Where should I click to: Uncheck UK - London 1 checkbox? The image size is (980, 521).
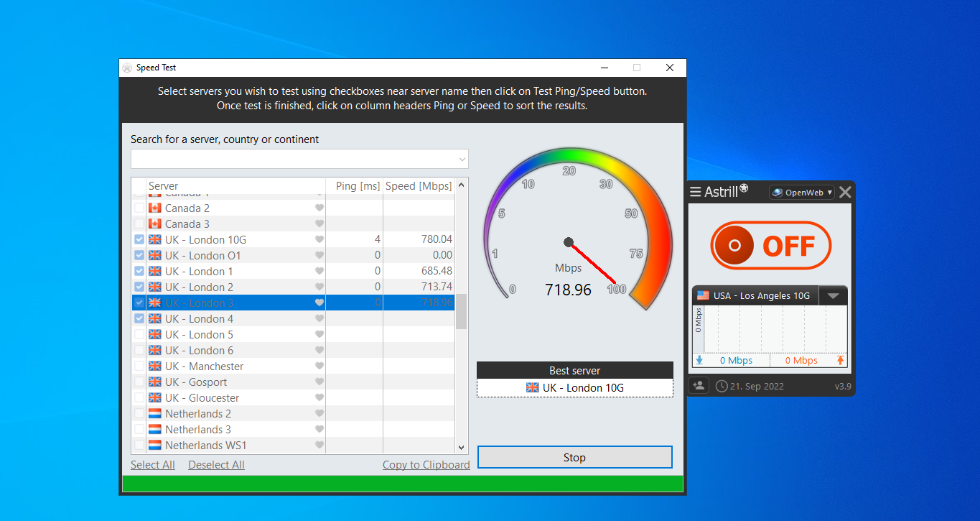click(139, 272)
